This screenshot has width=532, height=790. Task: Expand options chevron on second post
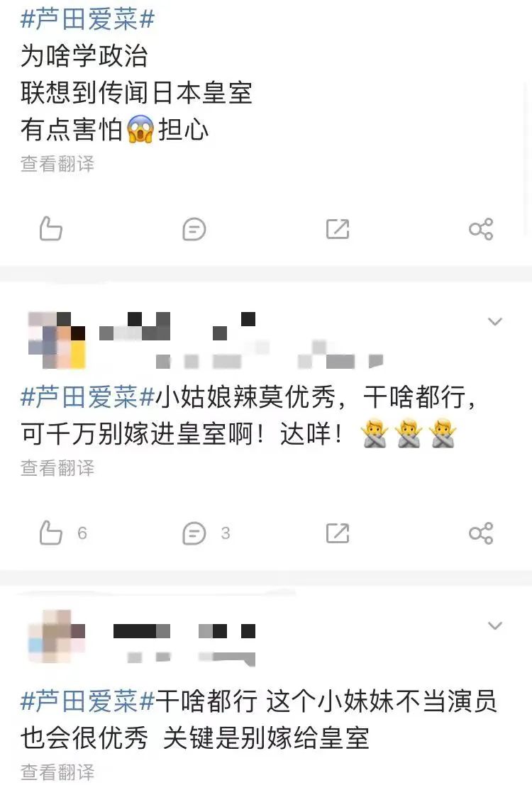[495, 321]
